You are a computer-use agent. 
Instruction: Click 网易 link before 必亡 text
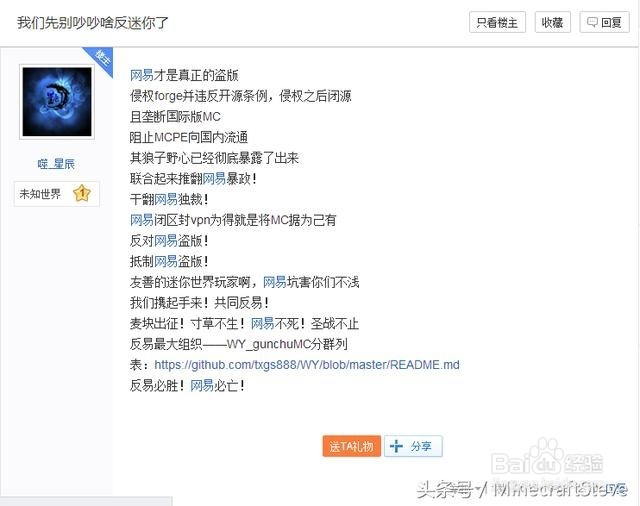202,385
